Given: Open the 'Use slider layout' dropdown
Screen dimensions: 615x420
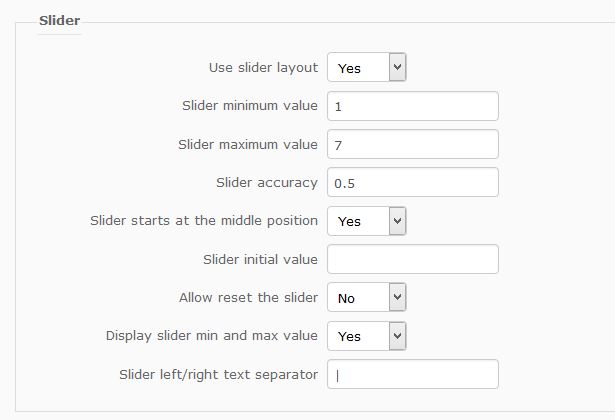Looking at the screenshot, I should [366, 68].
